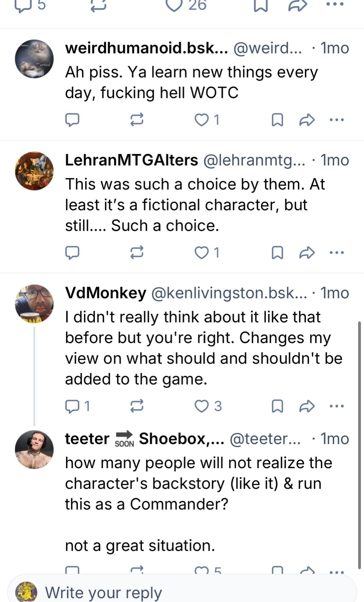Open more options on VdMonkey's post
364x602 pixels.
coord(337,406)
